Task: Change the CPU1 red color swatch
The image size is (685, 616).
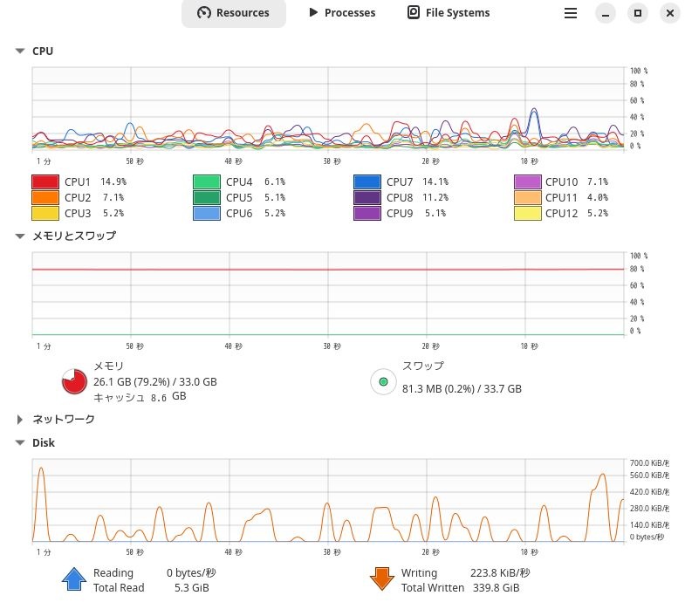Action: pos(45,181)
